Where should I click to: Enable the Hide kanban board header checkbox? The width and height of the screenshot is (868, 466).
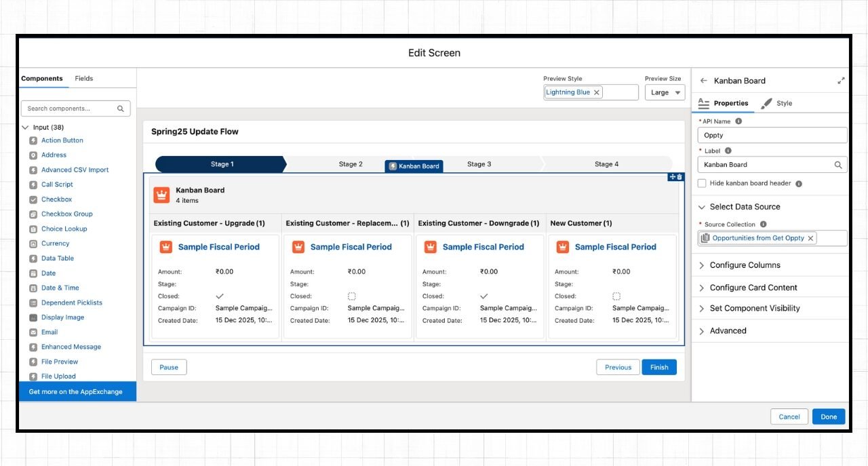702,183
